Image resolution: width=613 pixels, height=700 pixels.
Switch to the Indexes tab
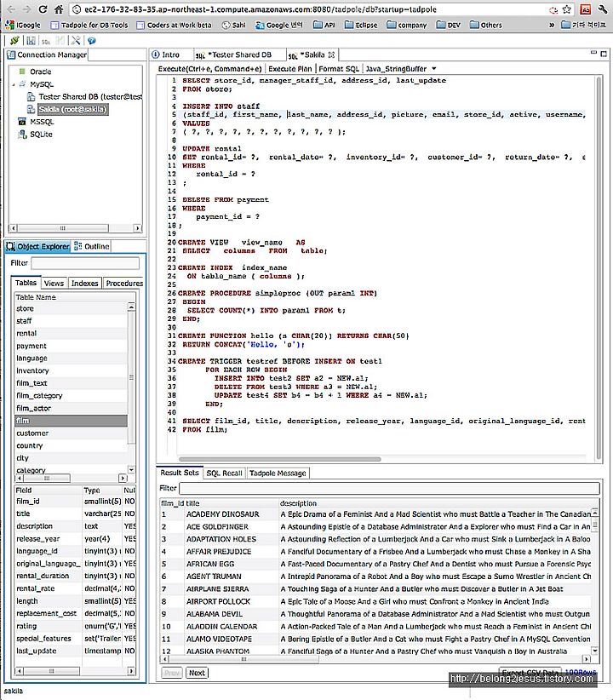pyautogui.click(x=85, y=283)
